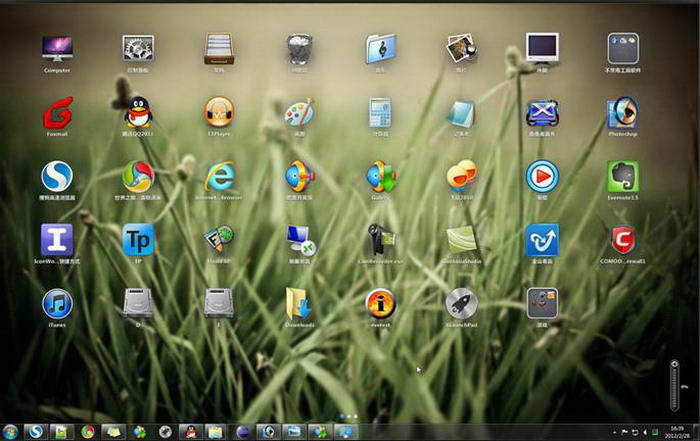This screenshot has height=441, width=700.
Task: Open the Computer iMac icon
Action: point(57,49)
